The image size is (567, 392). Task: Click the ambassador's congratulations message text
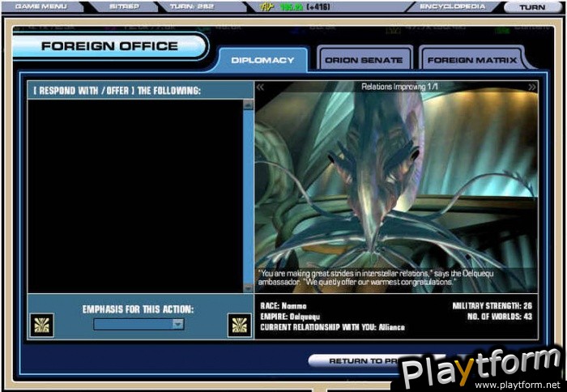[376, 277]
